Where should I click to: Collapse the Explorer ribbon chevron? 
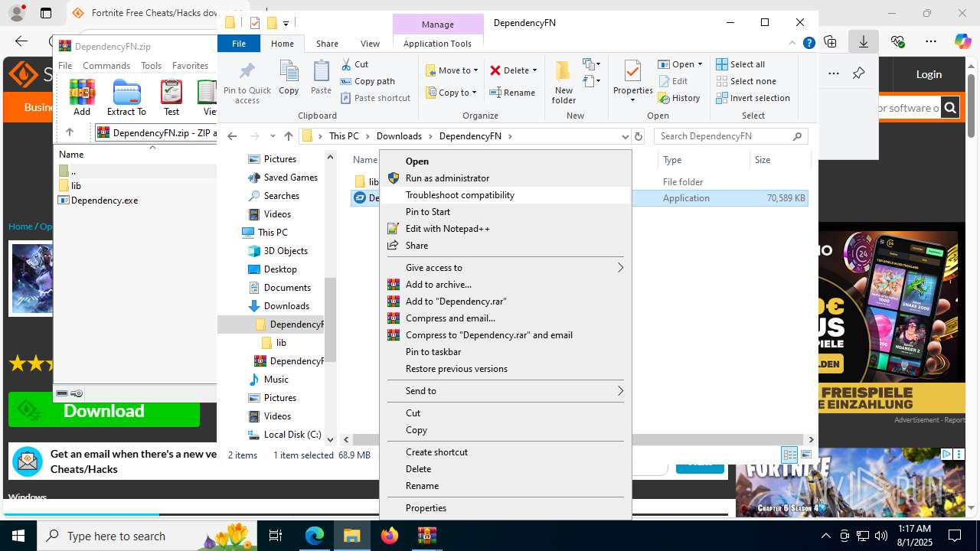coord(792,44)
